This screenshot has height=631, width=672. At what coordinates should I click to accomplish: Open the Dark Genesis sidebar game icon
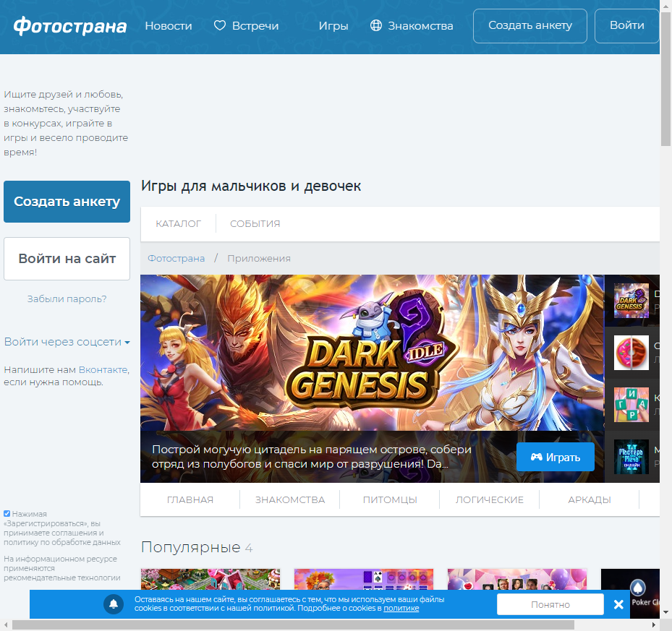[631, 300]
